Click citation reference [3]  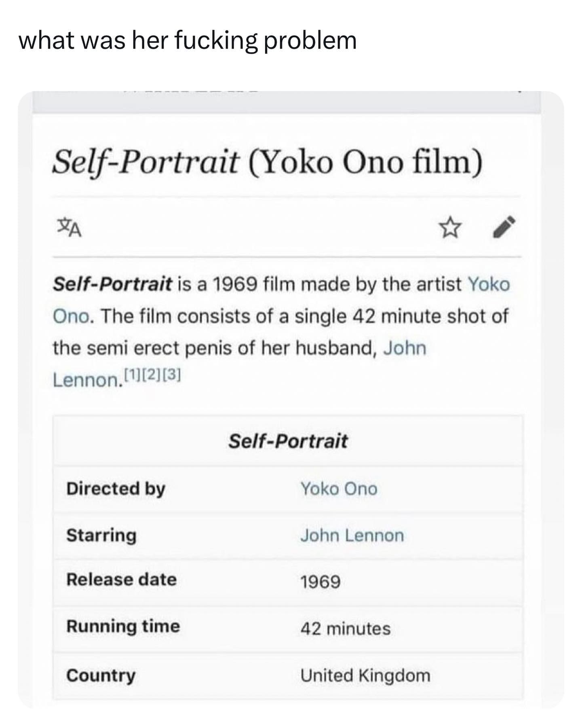pos(172,375)
